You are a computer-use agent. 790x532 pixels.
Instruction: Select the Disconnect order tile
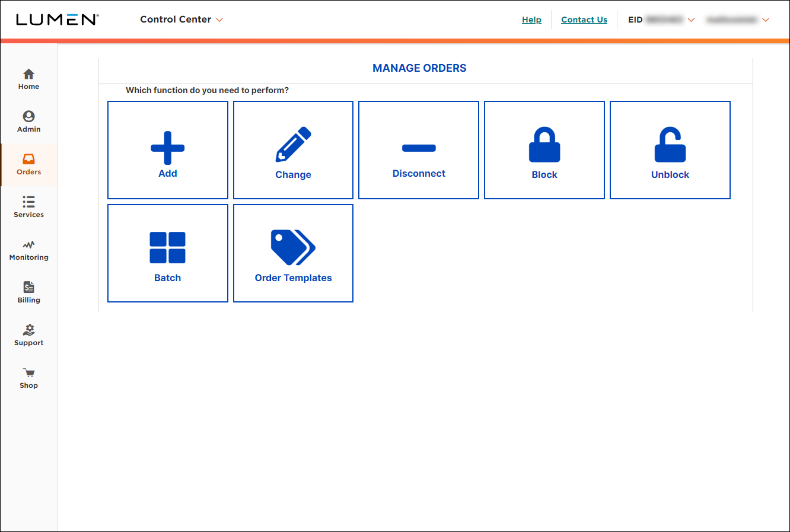point(419,149)
